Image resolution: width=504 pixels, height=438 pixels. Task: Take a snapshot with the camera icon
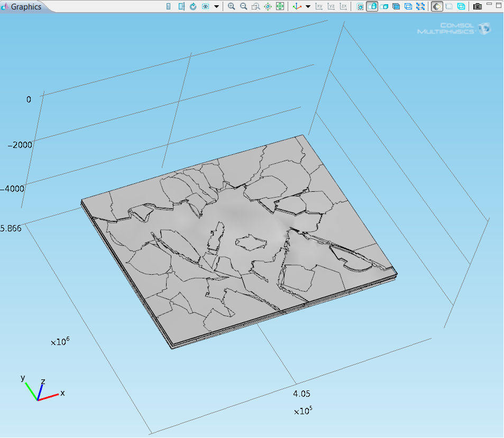[478, 6]
